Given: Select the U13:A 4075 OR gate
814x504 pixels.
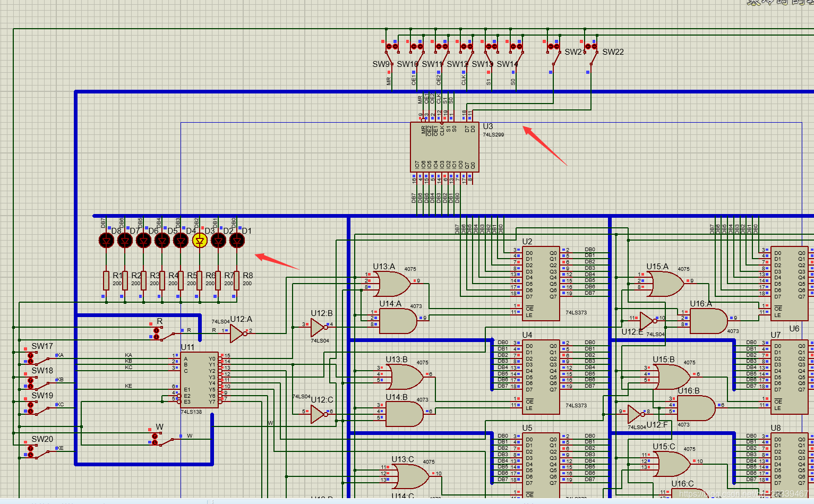Looking at the screenshot, I should pyautogui.click(x=392, y=284).
